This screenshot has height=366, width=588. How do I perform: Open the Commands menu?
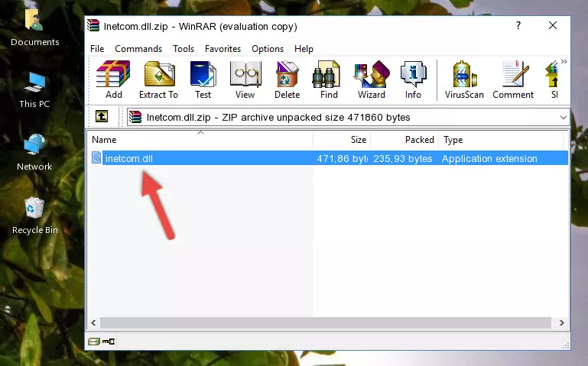138,49
